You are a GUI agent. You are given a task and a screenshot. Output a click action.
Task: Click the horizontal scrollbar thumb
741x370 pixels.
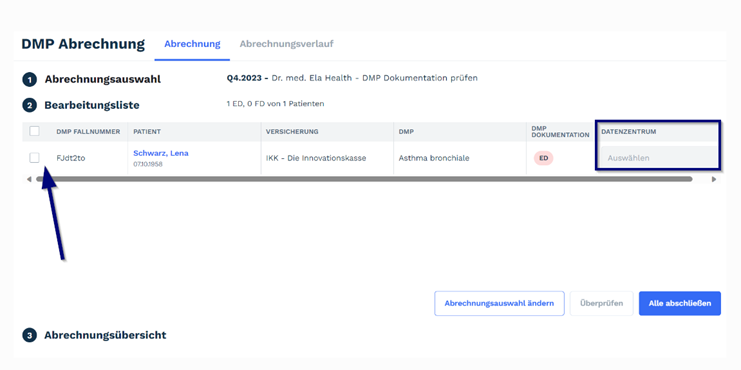(x=364, y=179)
